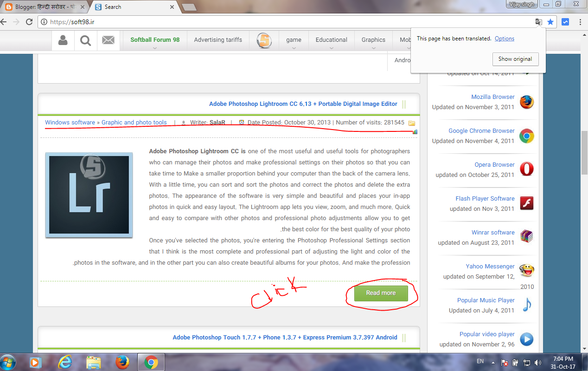Click the Read more button
The image size is (588, 371).
click(381, 293)
